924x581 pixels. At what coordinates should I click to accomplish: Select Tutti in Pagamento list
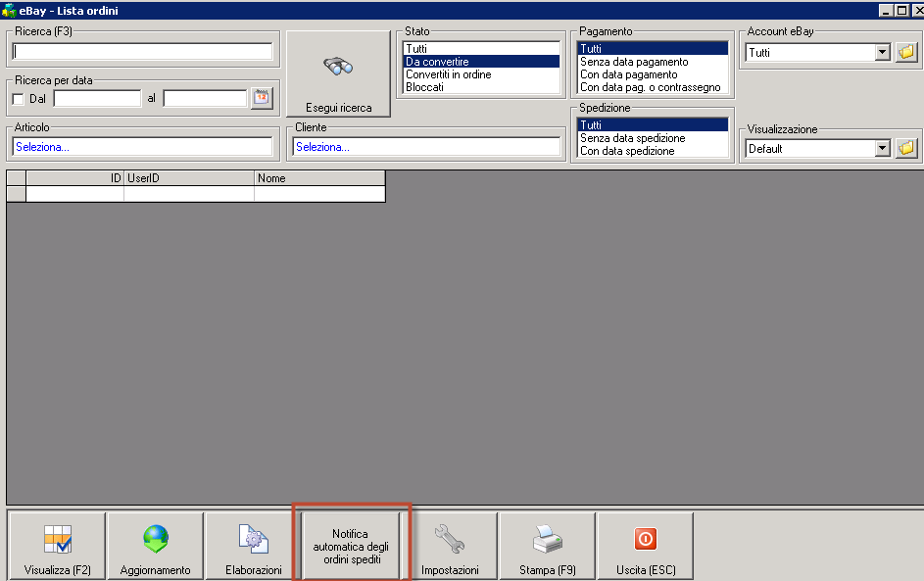653,49
